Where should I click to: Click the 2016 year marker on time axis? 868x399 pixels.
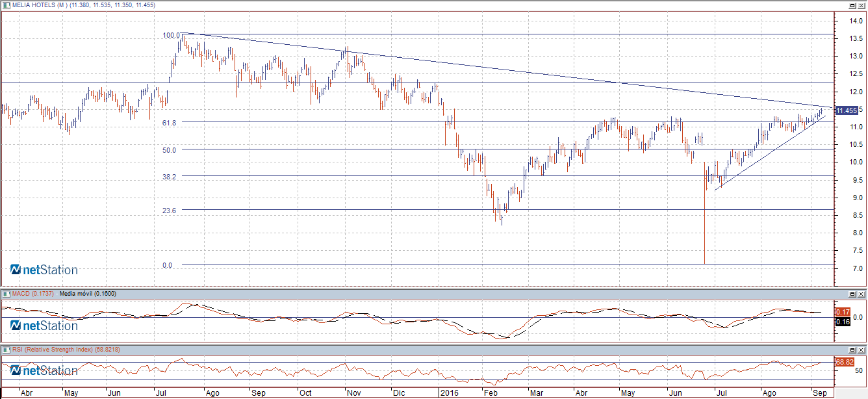[450, 394]
